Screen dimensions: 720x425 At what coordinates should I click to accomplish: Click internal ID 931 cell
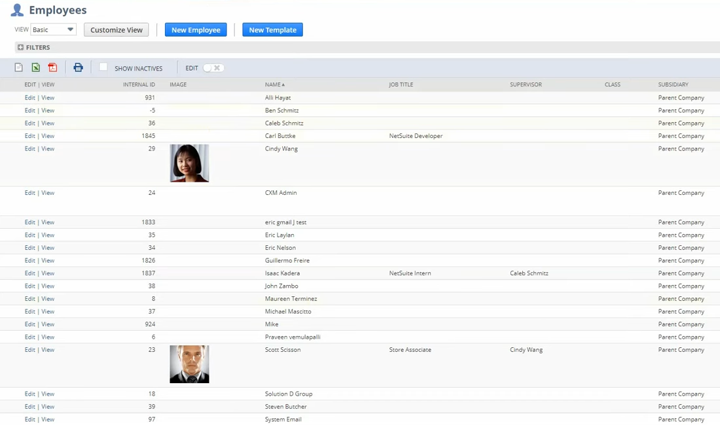150,98
